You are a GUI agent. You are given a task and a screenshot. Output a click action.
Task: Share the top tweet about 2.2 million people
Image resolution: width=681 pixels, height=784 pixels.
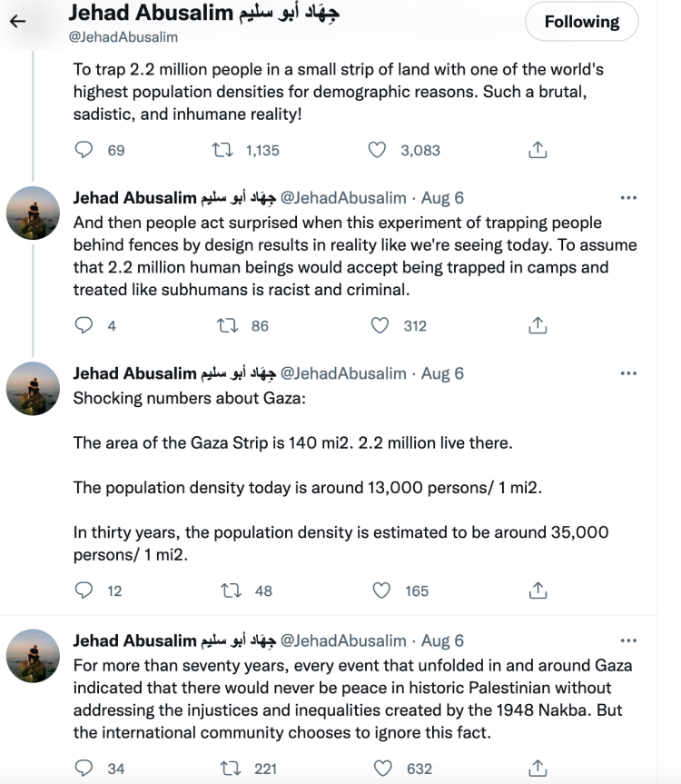click(538, 150)
